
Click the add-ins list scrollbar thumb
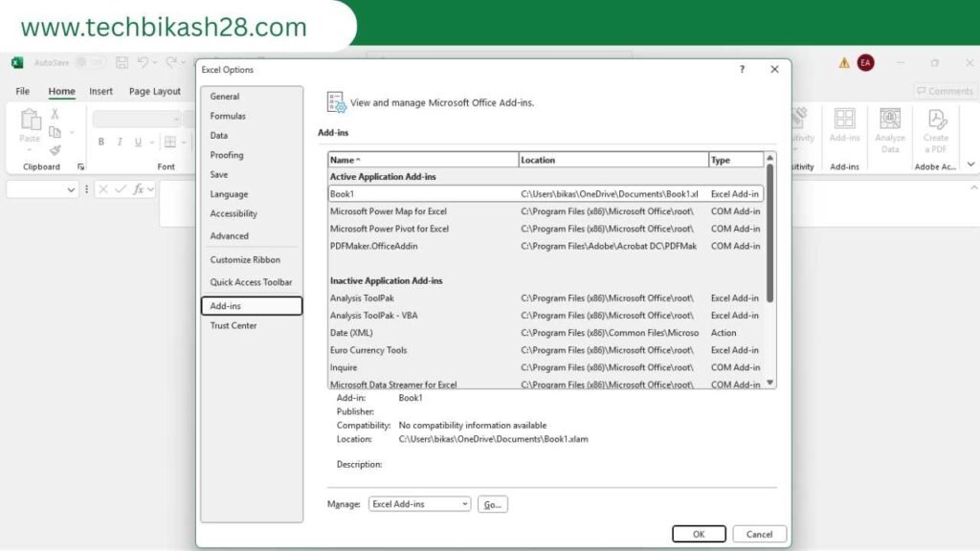(770, 233)
